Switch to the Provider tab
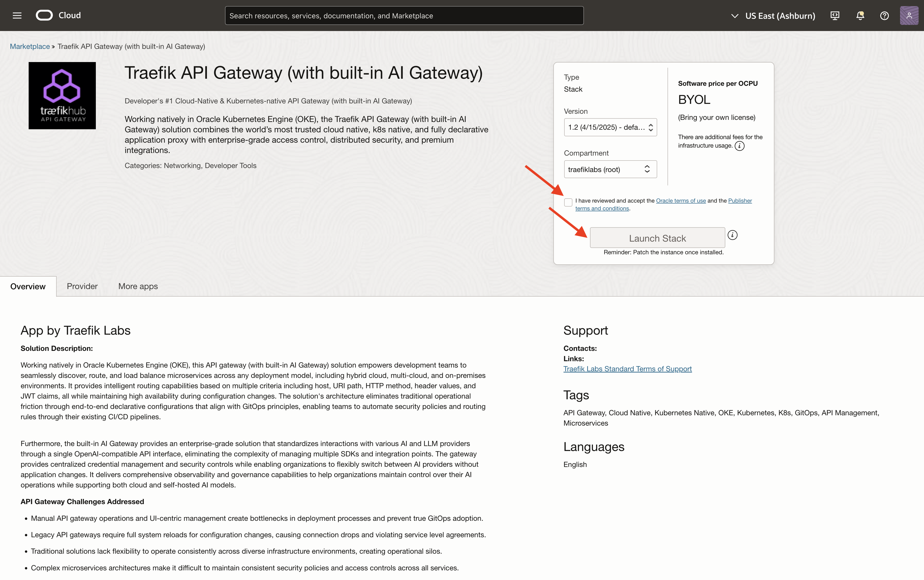The image size is (924, 580). click(82, 286)
